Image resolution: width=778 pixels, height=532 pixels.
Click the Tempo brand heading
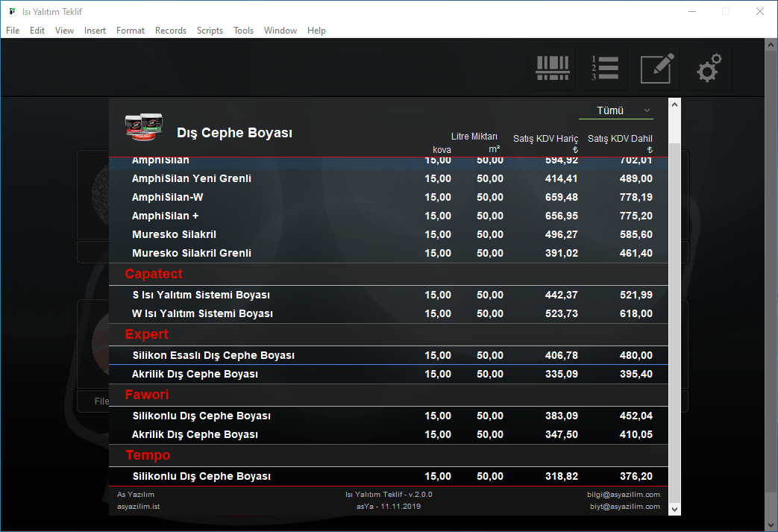148,455
